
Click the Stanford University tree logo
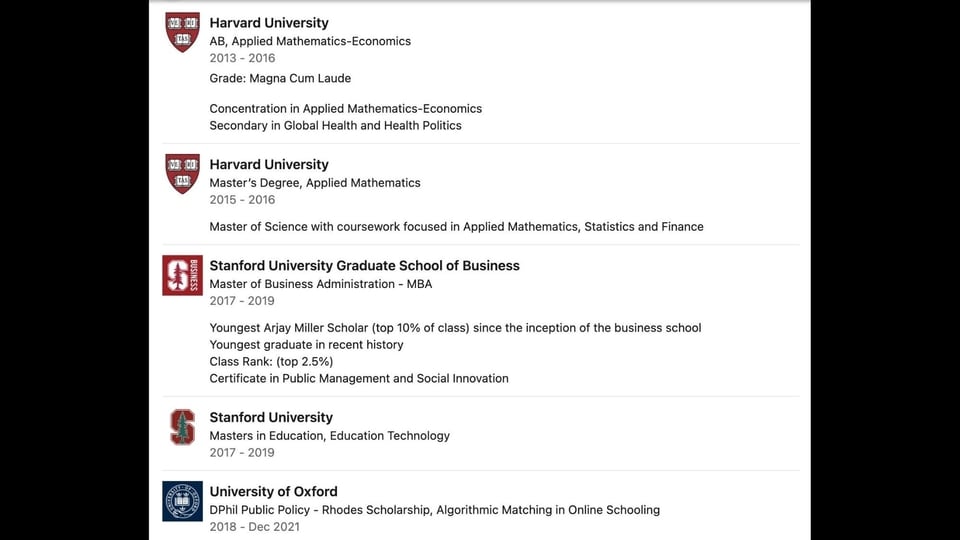[x=182, y=427]
